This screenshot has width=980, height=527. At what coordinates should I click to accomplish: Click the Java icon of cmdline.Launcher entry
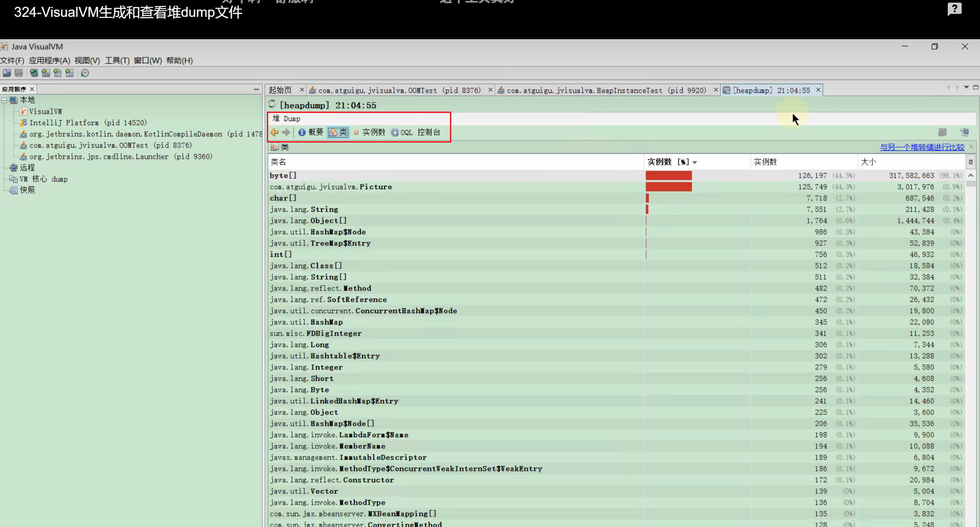23,156
